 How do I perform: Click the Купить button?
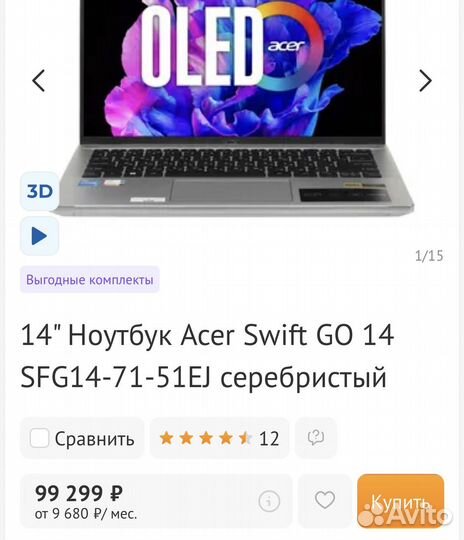coord(400,501)
